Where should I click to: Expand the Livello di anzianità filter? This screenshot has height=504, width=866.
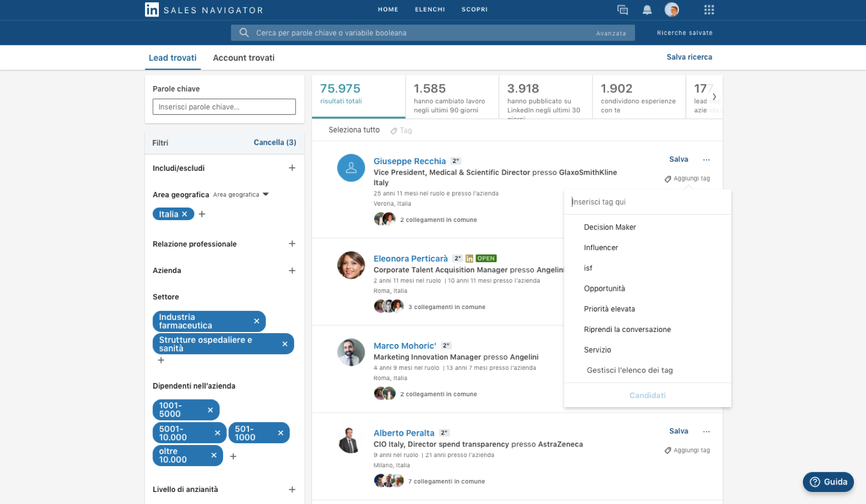pos(292,489)
